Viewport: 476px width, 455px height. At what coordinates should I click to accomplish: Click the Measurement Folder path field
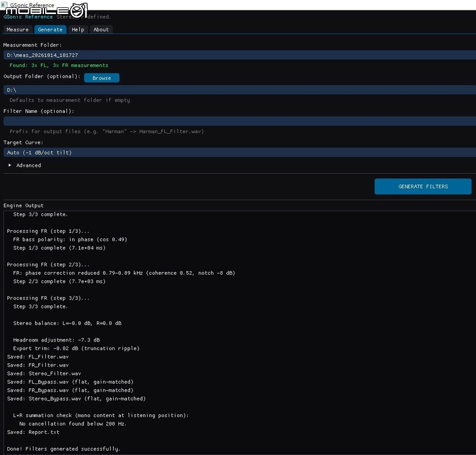239,55
